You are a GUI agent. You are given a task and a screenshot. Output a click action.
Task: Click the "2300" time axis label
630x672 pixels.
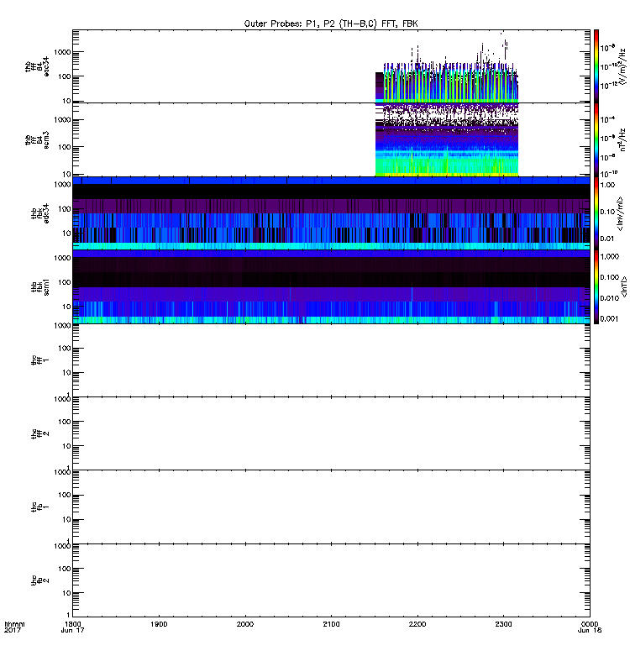[x=503, y=624]
